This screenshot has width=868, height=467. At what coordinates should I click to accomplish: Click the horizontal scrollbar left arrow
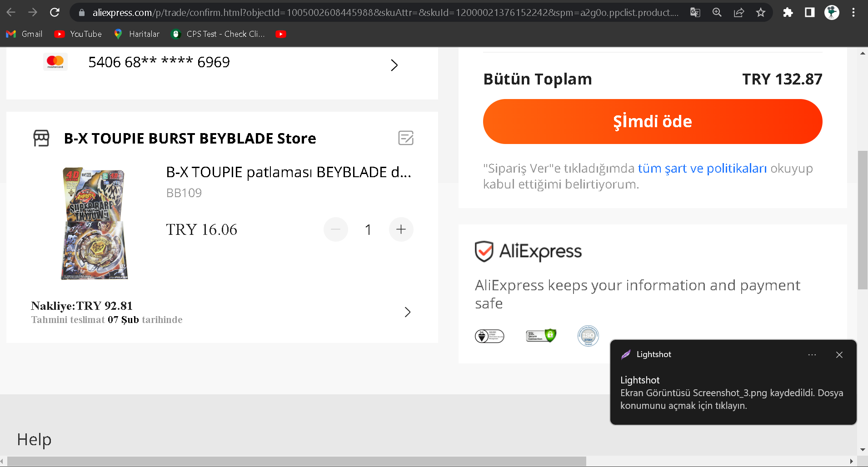pos(3,462)
